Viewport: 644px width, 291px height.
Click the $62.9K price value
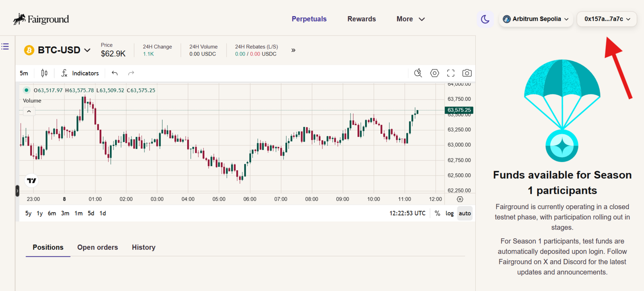click(x=113, y=54)
